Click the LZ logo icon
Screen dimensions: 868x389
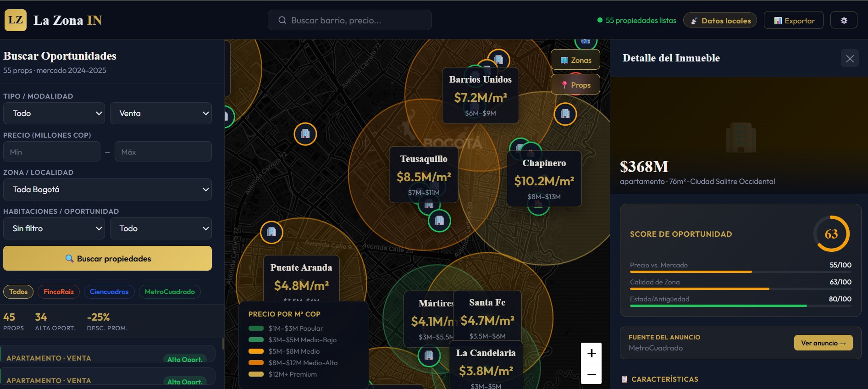click(x=16, y=20)
